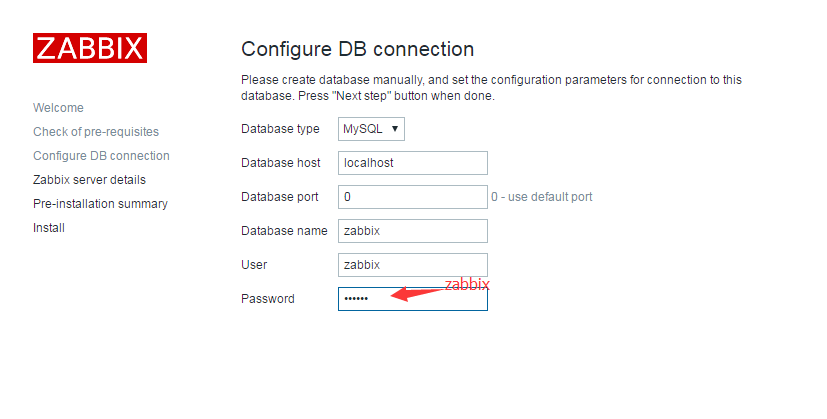The height and width of the screenshot is (419, 827).
Task: Select Configure DB connection in the sidebar
Action: [x=101, y=156]
